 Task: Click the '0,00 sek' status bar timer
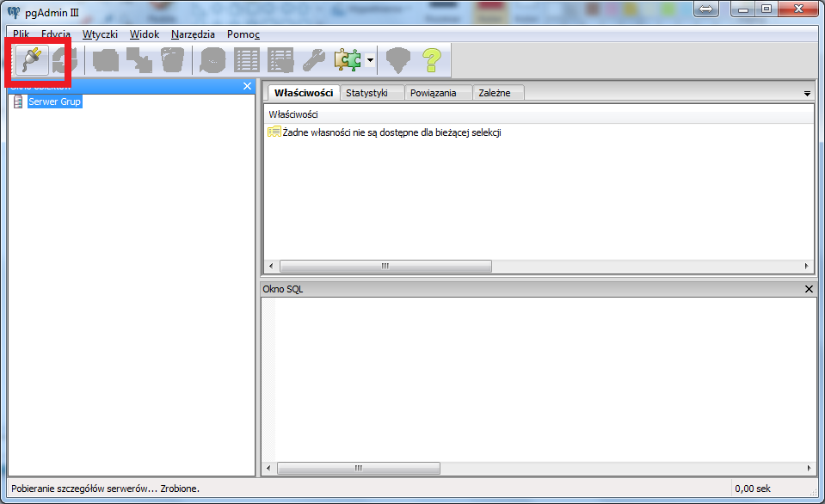[x=753, y=489]
